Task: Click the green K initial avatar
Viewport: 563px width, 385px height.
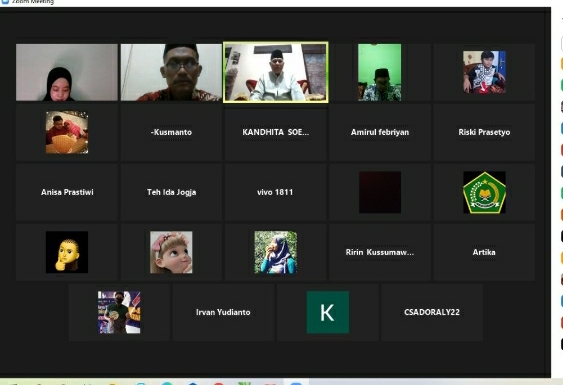Action: (327, 312)
